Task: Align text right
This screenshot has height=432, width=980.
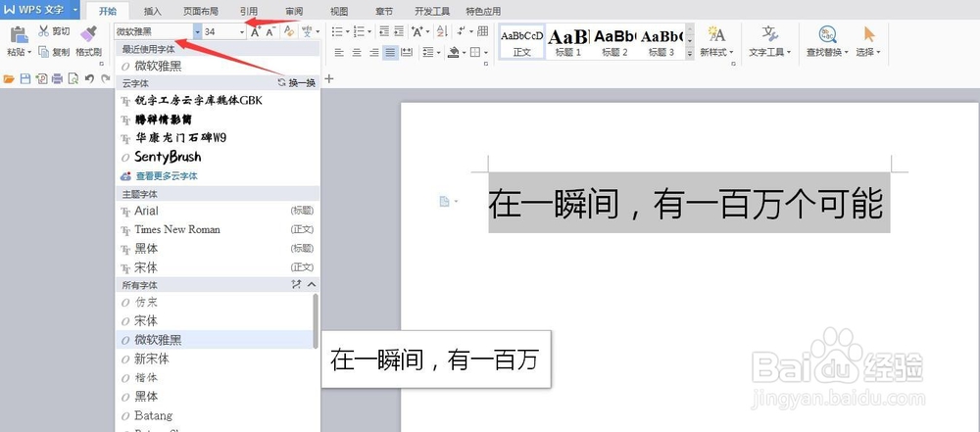Action: point(373,53)
